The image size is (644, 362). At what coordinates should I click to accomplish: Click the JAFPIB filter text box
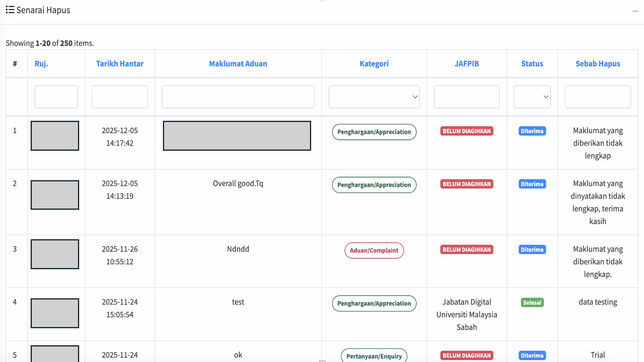[466, 97]
